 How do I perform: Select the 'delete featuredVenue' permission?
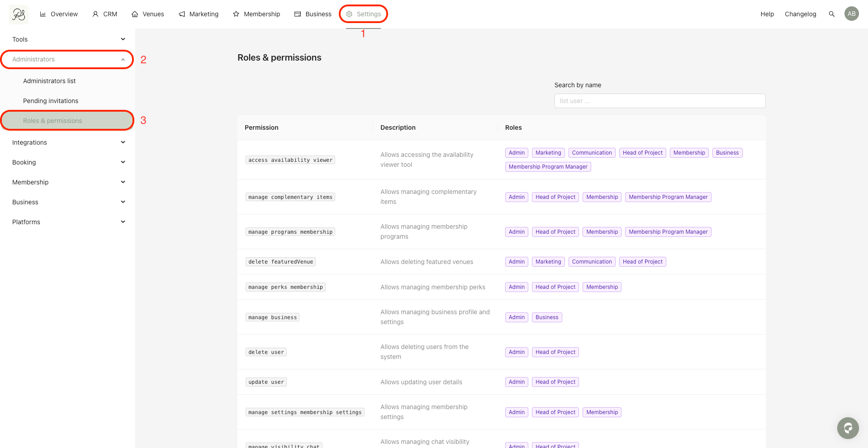280,262
